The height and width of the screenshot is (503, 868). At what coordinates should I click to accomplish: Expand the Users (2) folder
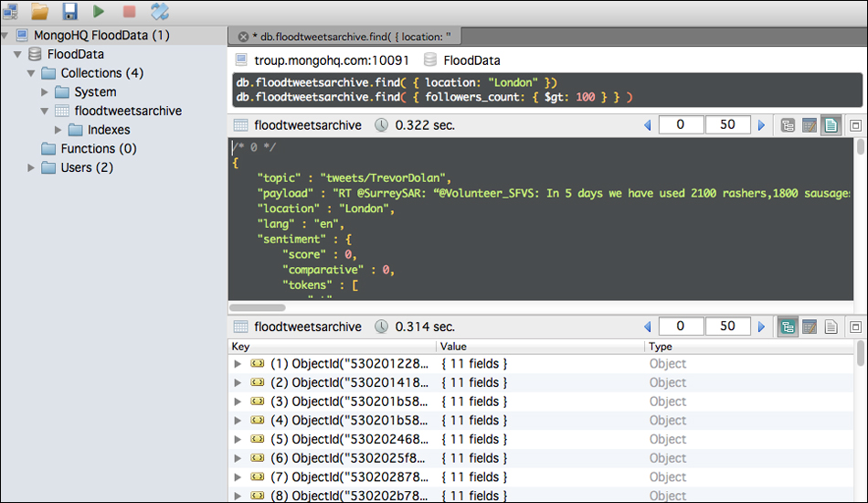[x=31, y=167]
